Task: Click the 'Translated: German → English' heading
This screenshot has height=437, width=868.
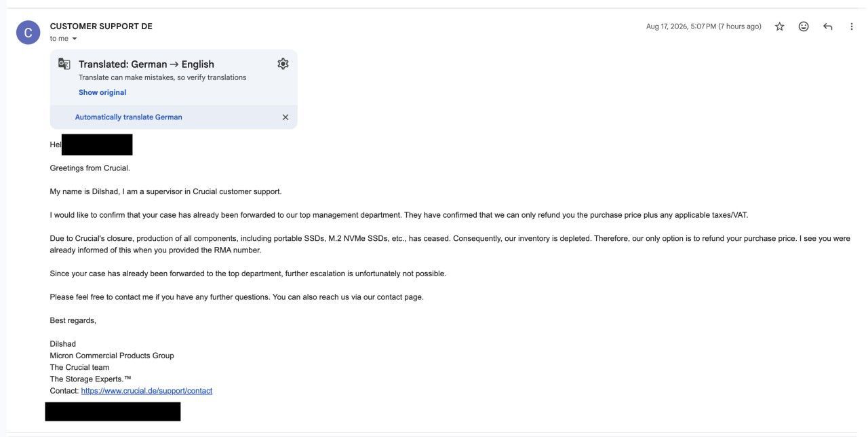Action: (146, 64)
